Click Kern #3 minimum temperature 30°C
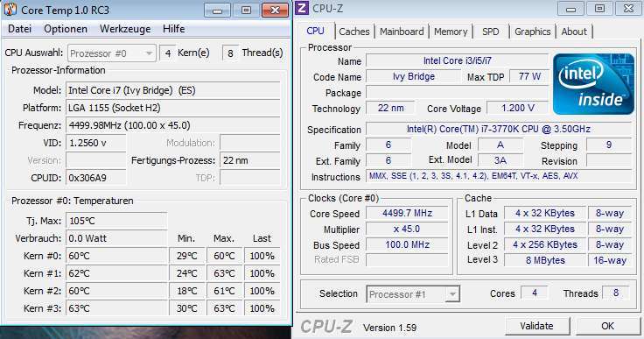This screenshot has height=339, width=644. [187, 308]
